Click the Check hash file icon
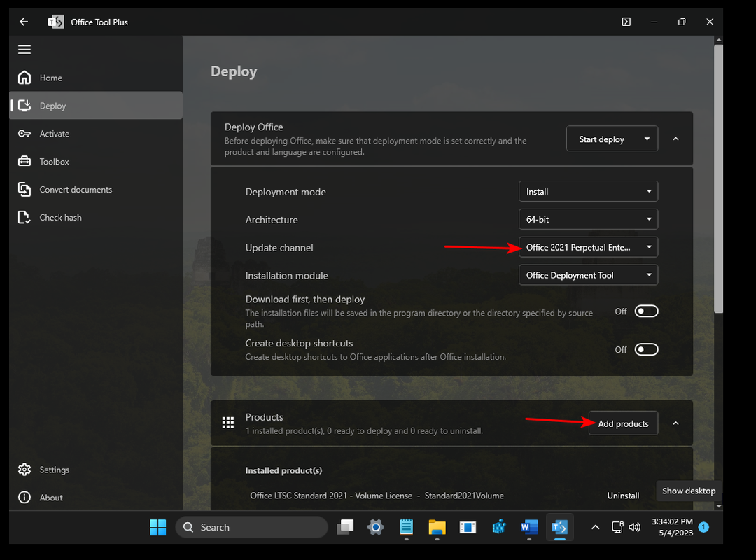Viewport: 756px width, 560px height. coord(24,217)
